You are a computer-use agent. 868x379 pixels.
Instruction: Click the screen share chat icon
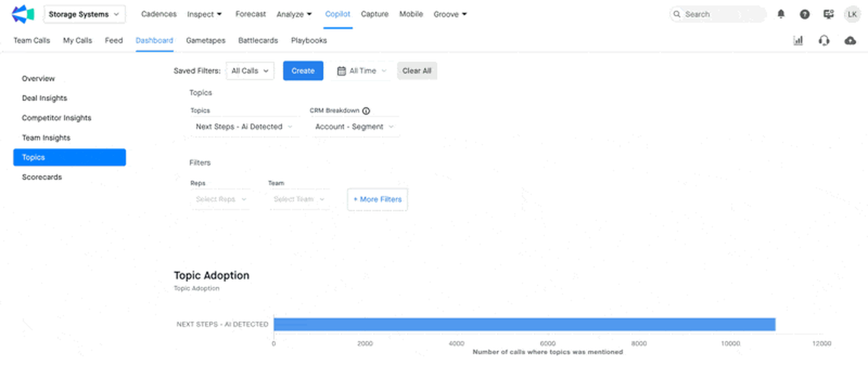point(828,14)
